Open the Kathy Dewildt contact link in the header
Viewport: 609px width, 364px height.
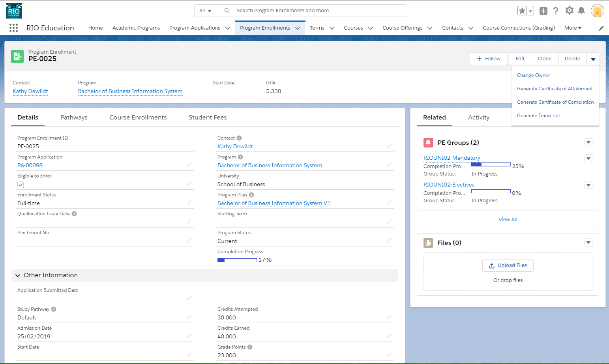coord(30,91)
